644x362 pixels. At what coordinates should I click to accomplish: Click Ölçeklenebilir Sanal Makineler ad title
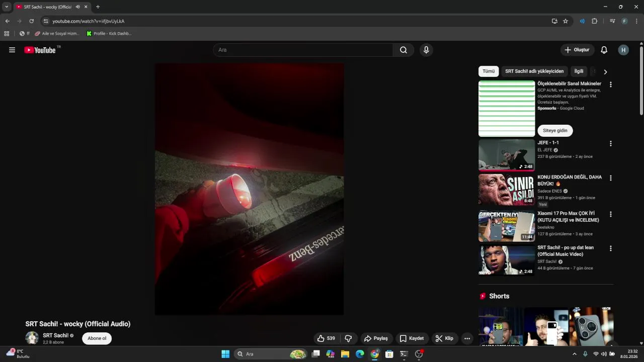click(569, 83)
